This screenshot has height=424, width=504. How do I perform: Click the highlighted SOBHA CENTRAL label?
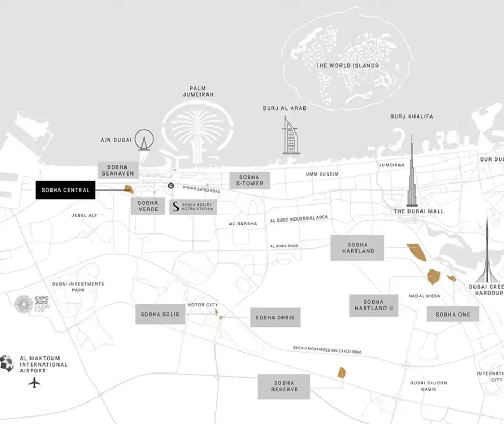pyautogui.click(x=65, y=190)
